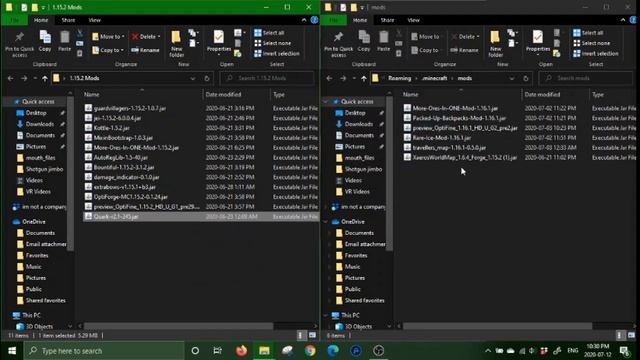Viewport: 640px width, 360px height.
Task: Open View tab in mods window
Action: click(413, 20)
